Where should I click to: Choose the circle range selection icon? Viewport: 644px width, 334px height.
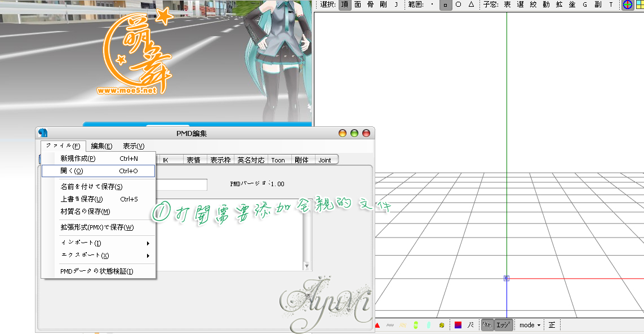pos(459,5)
